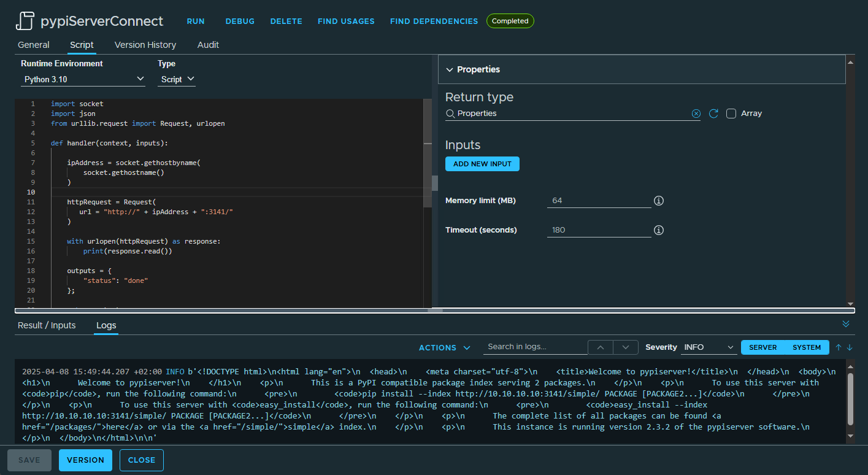Open the Severity INFO dropdown

point(709,347)
